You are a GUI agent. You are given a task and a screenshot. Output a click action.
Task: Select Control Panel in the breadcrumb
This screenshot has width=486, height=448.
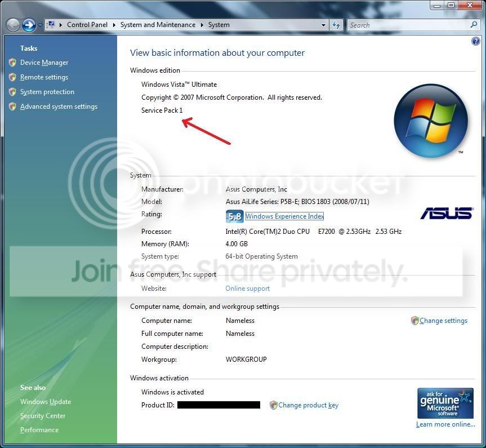click(87, 25)
